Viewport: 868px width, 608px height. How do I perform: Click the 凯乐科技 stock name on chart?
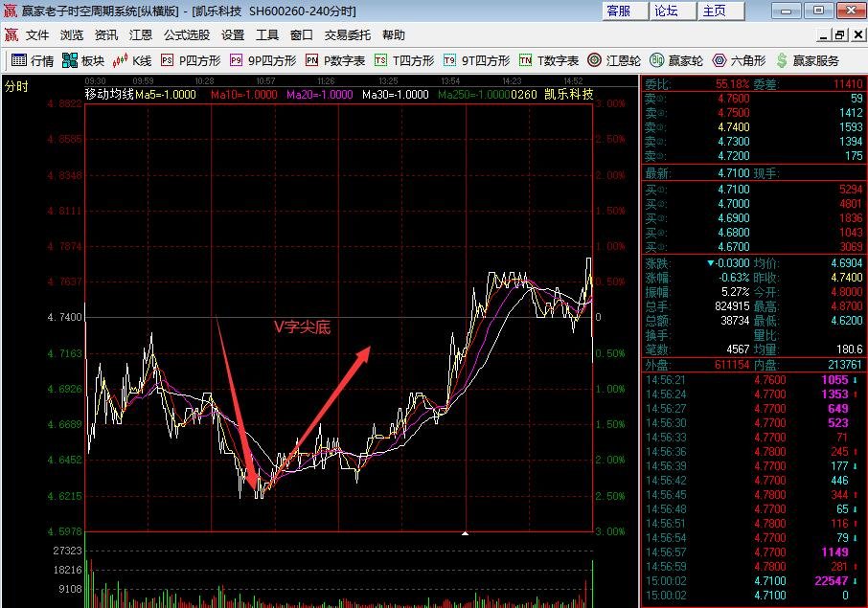(x=568, y=94)
